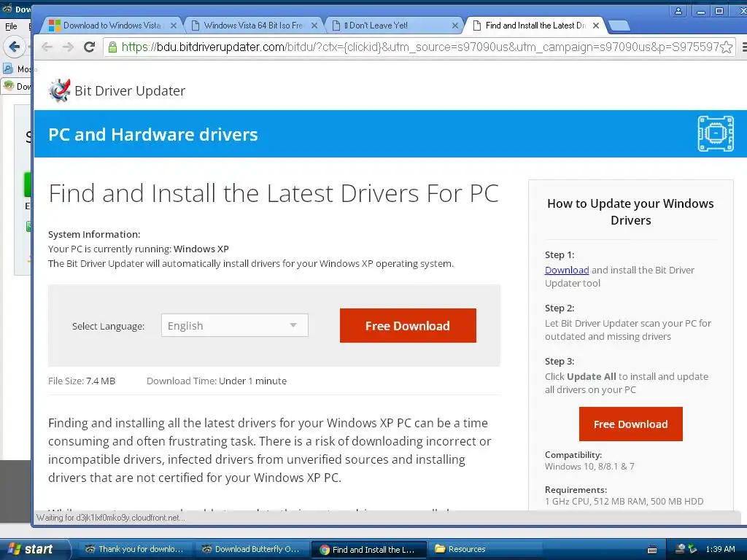Viewport: 747px width, 560px height.
Task: Click the 'Compatibility:' label
Action: 573,455
